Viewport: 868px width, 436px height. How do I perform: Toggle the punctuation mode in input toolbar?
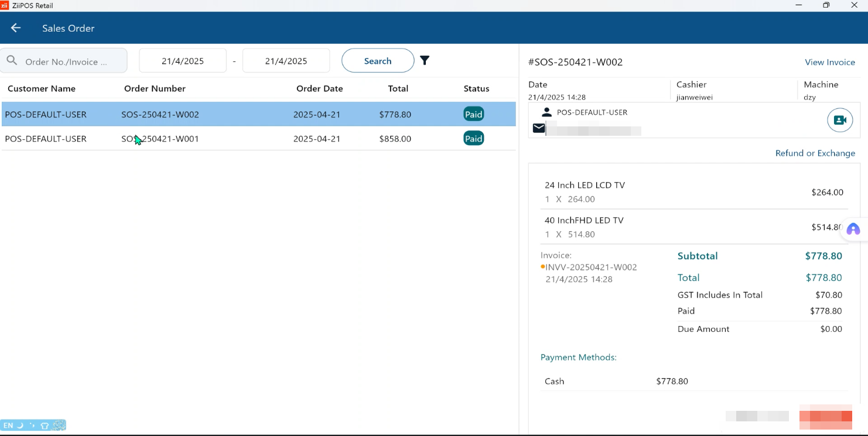click(x=32, y=425)
